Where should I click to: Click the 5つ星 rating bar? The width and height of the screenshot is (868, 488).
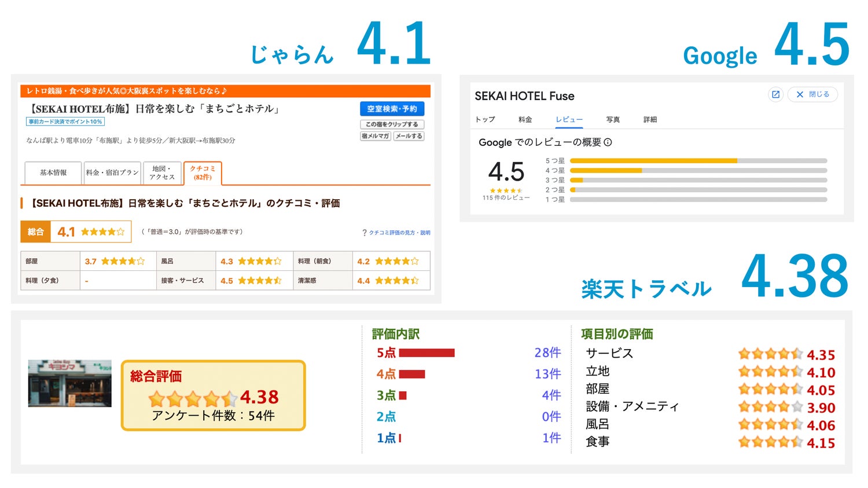pyautogui.click(x=698, y=161)
